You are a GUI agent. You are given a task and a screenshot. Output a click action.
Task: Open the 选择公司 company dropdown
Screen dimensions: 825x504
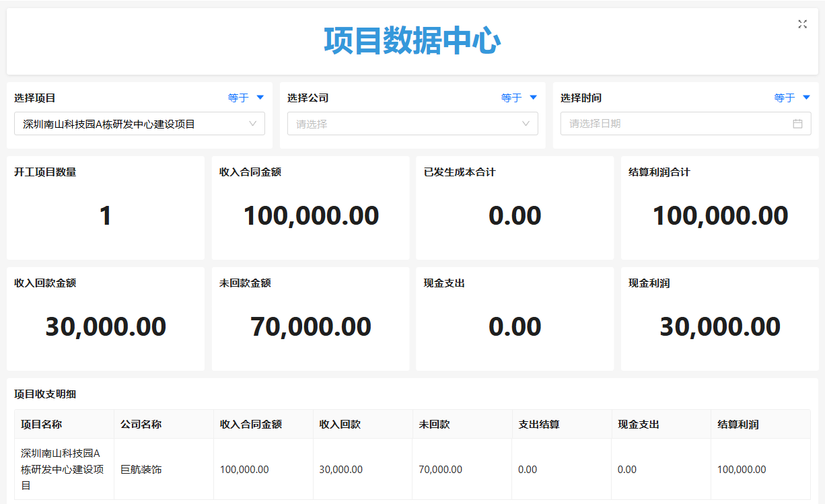click(413, 124)
